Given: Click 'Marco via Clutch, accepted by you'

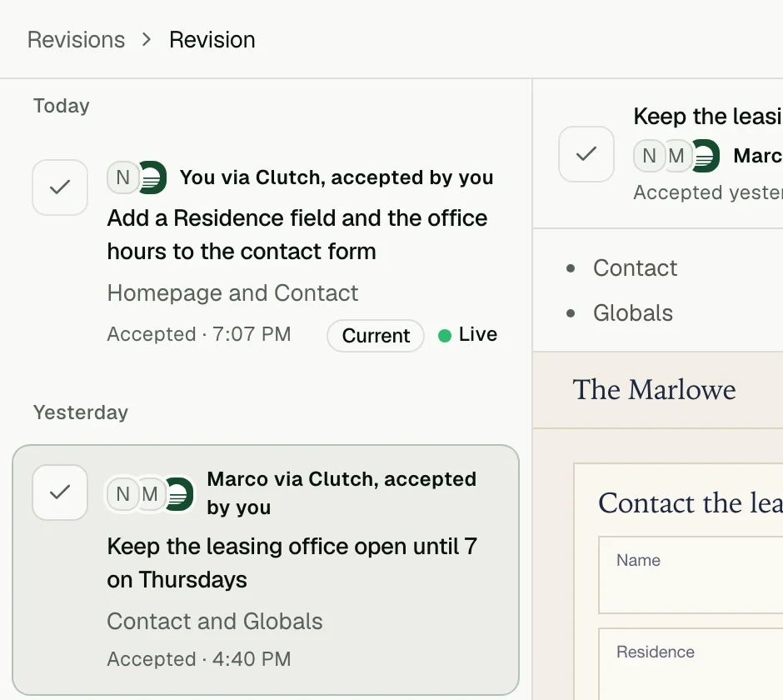Looking at the screenshot, I should pos(342,493).
